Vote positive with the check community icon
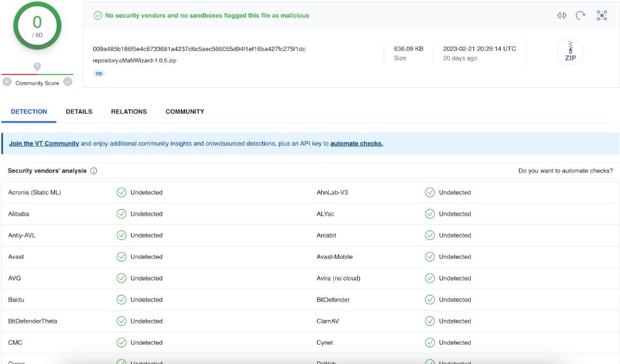Image resolution: width=620 pixels, height=364 pixels. tap(68, 82)
